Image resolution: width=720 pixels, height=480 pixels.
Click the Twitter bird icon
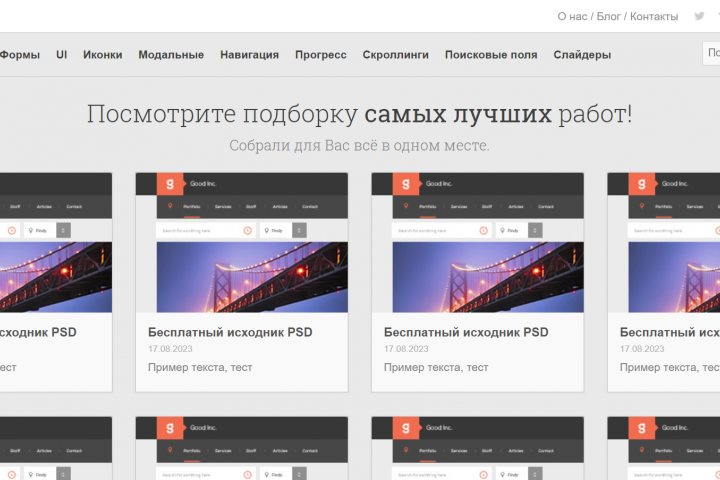pyautogui.click(x=699, y=16)
